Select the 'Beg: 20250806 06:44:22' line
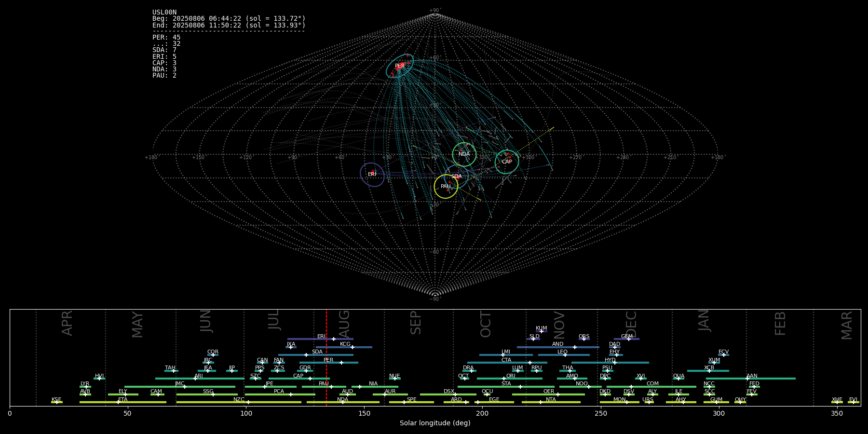 [229, 19]
